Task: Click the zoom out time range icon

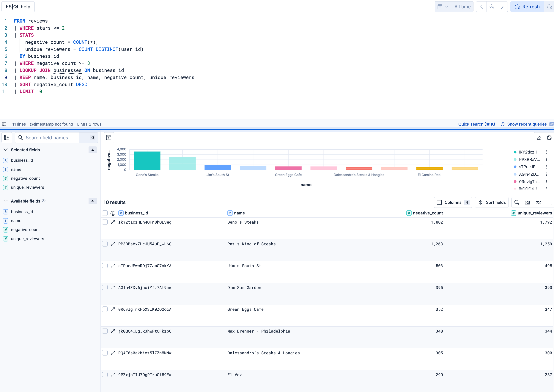Action: coord(492,7)
